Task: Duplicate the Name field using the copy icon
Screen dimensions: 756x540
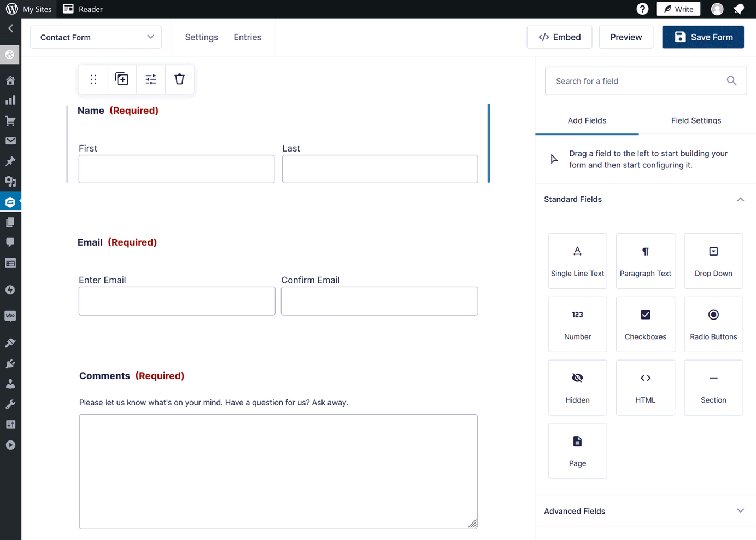Action: 122,79
